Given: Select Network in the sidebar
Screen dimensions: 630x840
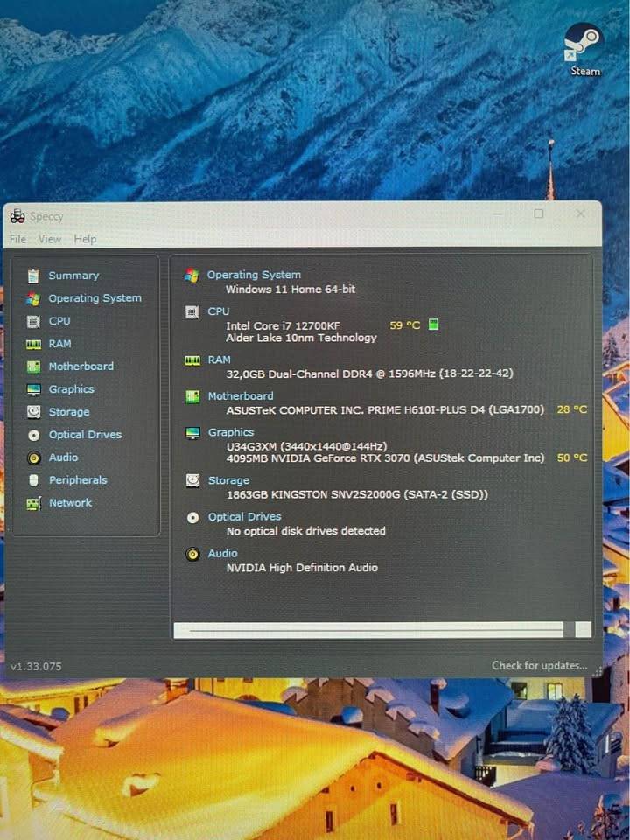Looking at the screenshot, I should tap(70, 503).
